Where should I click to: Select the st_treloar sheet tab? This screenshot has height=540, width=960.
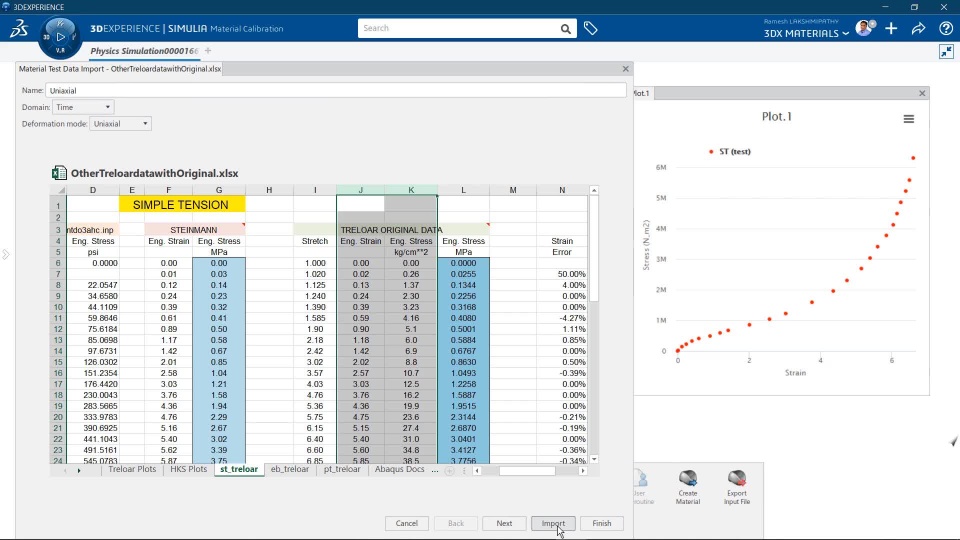(239, 469)
